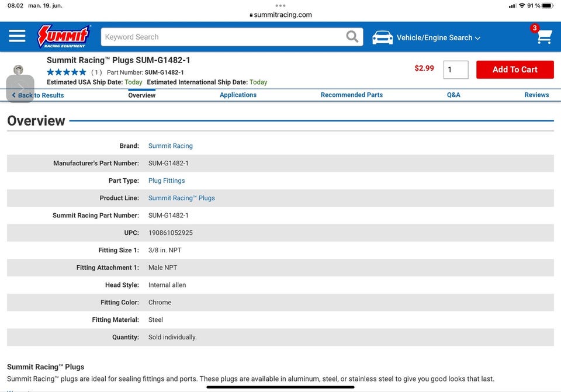Expand the Vehicle/Engine Search dropdown

click(438, 37)
